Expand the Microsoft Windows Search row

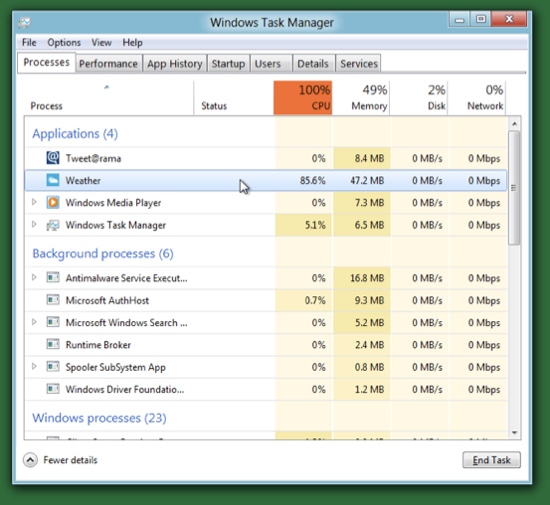[x=34, y=322]
